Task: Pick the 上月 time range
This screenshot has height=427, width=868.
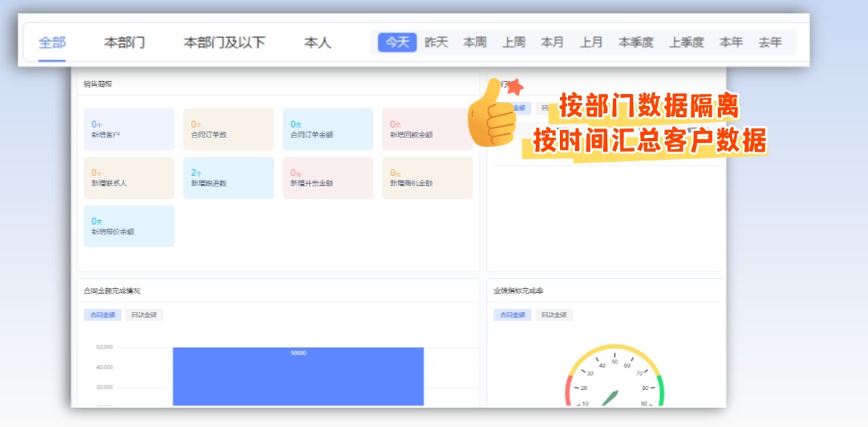Action: [591, 42]
